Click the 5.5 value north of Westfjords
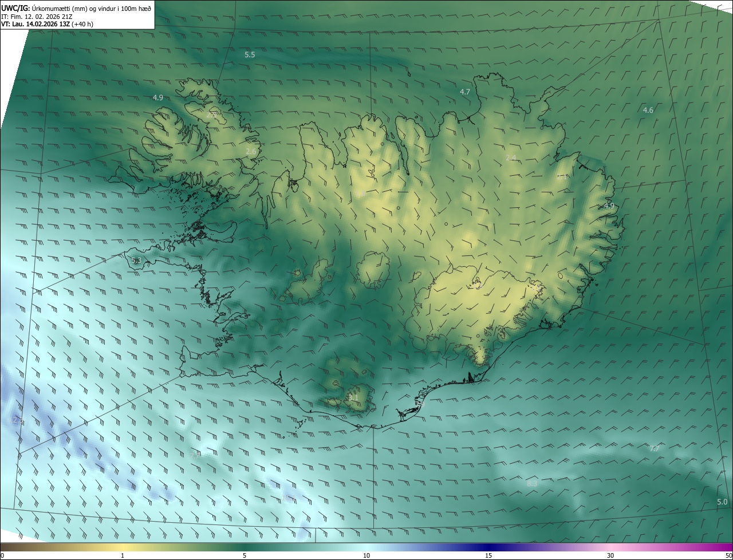 [x=250, y=55]
